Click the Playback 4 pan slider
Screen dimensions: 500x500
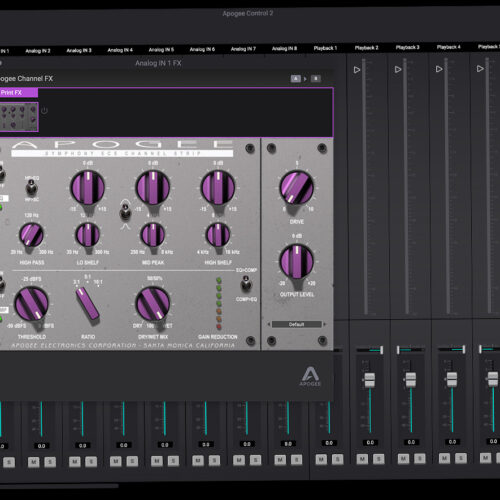tap(452, 349)
